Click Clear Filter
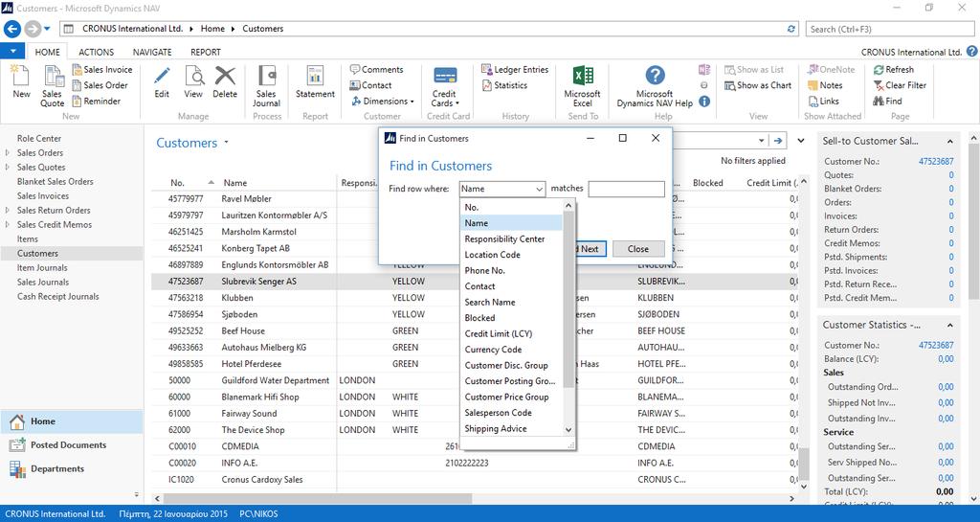980x522 pixels. pos(900,85)
